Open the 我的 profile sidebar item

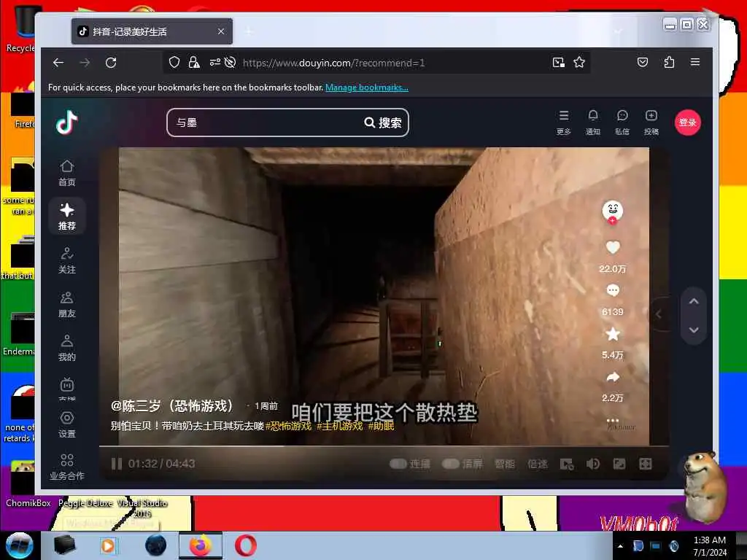coord(66,348)
